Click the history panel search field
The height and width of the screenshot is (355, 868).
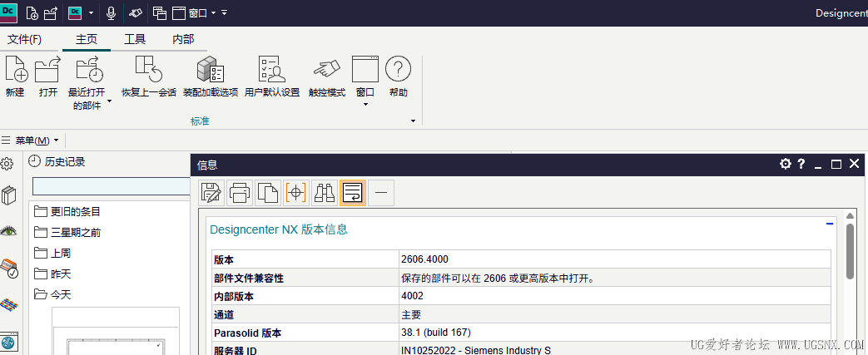[x=112, y=186]
